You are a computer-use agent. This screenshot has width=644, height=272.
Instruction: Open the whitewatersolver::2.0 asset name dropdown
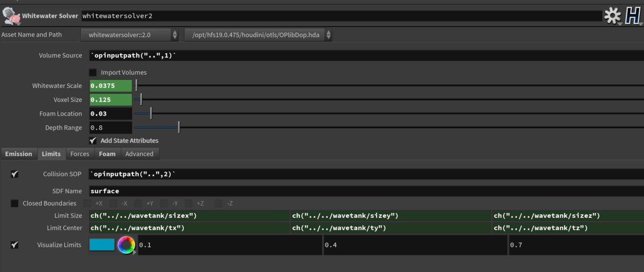[x=130, y=35]
